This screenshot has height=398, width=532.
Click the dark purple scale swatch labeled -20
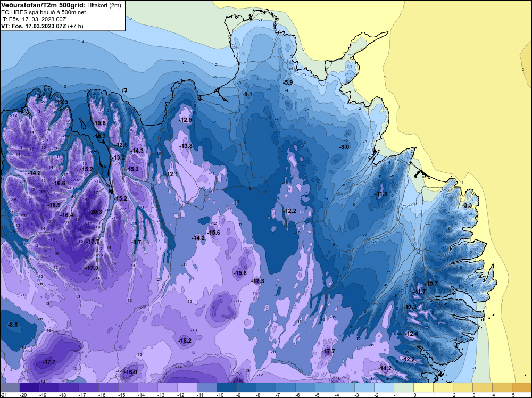(x=29, y=387)
